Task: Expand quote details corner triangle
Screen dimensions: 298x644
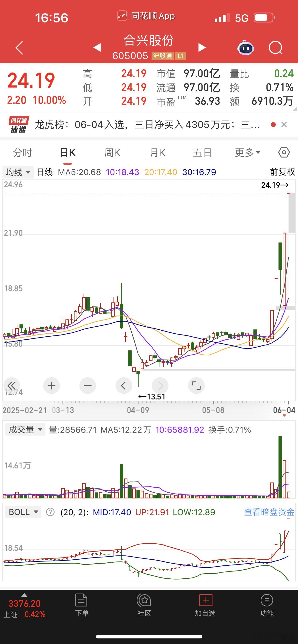Action: [295, 109]
